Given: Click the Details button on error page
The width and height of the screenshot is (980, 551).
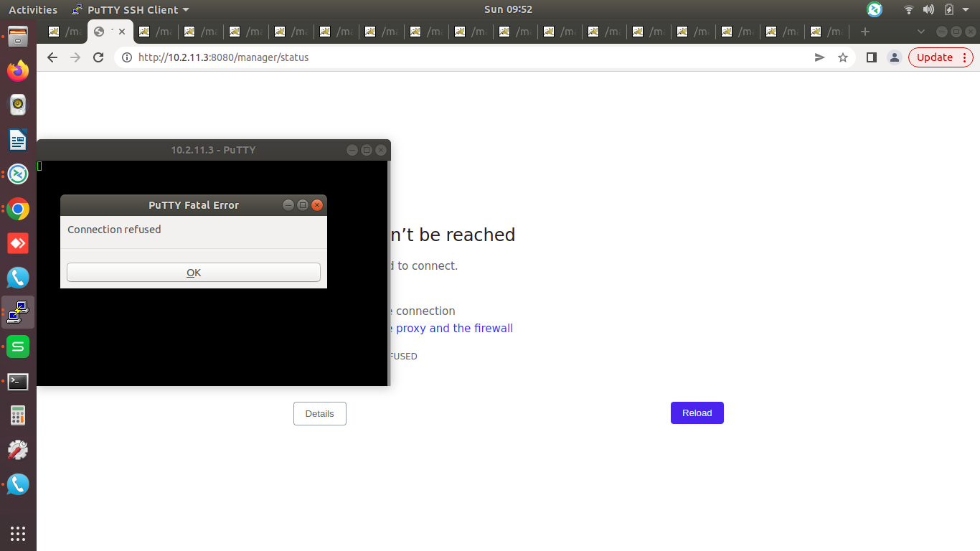Looking at the screenshot, I should 320,413.
